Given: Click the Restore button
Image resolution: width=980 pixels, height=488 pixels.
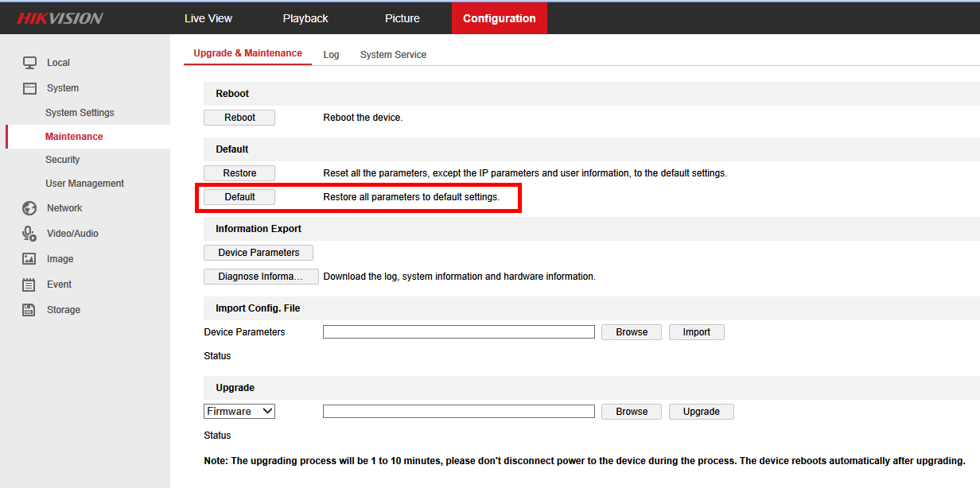Looking at the screenshot, I should tap(239, 172).
